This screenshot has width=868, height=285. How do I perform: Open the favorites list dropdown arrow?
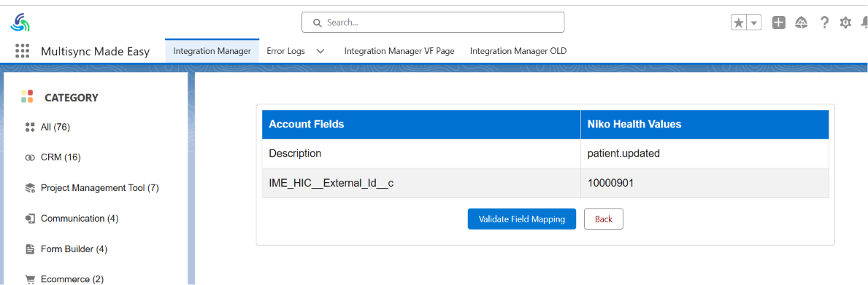[x=755, y=23]
